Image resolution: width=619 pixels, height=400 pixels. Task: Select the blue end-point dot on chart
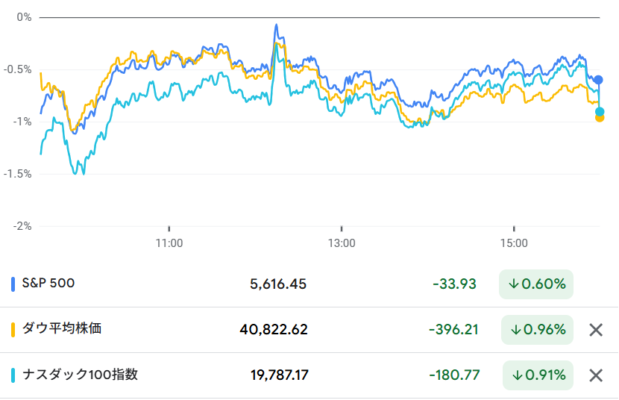[599, 80]
